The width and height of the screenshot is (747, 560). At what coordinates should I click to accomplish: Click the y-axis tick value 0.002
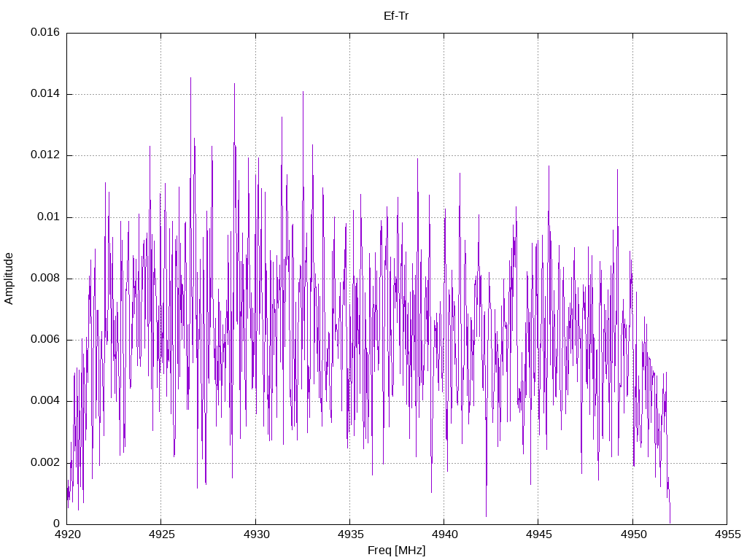click(45, 462)
